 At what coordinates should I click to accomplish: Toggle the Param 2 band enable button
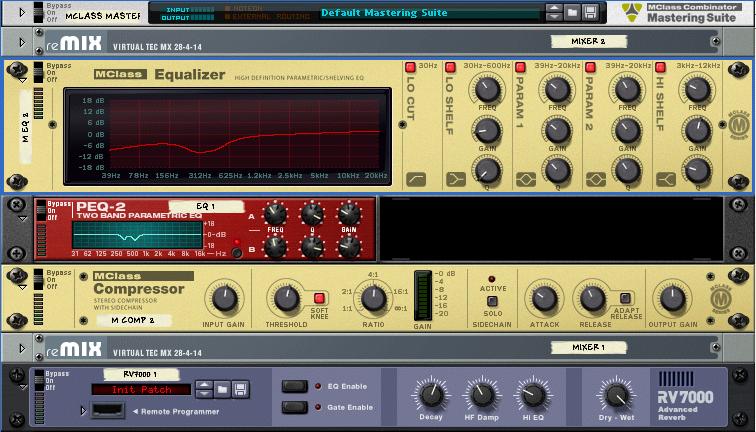(x=590, y=67)
